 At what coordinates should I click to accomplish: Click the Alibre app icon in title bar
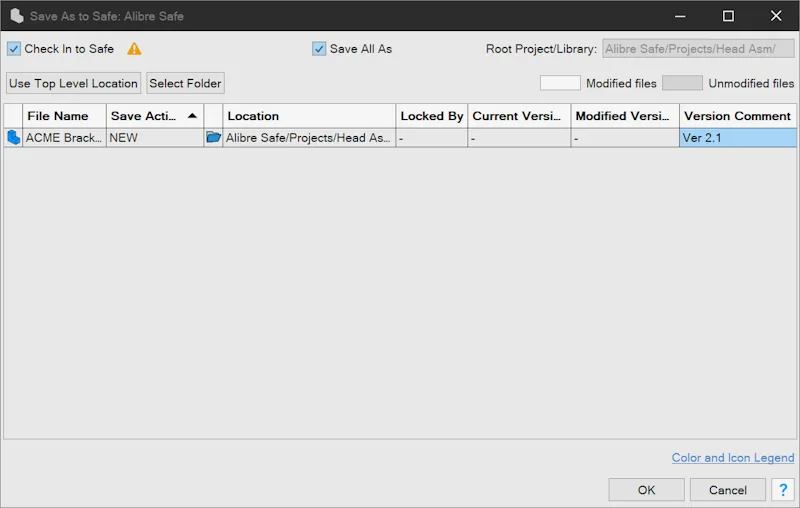click(x=17, y=16)
